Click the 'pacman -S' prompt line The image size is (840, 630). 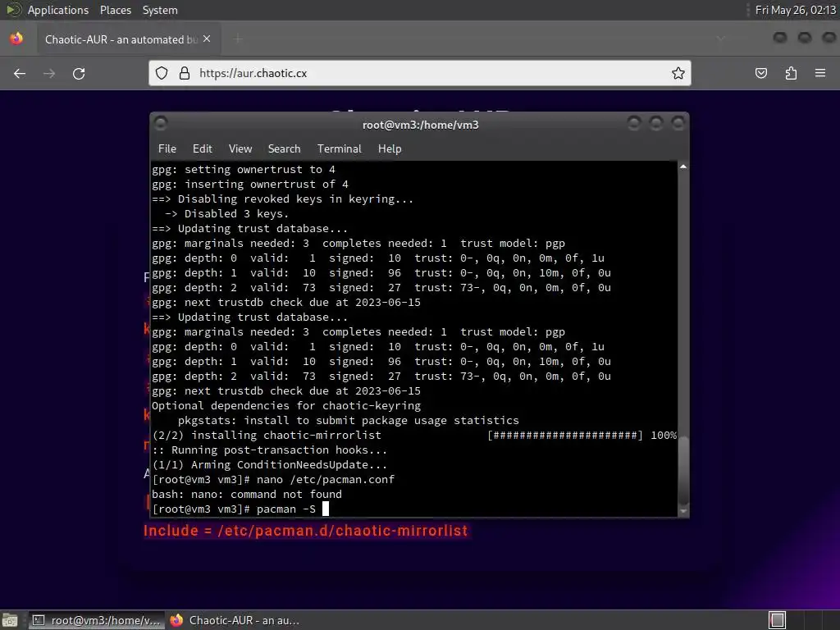[240, 509]
